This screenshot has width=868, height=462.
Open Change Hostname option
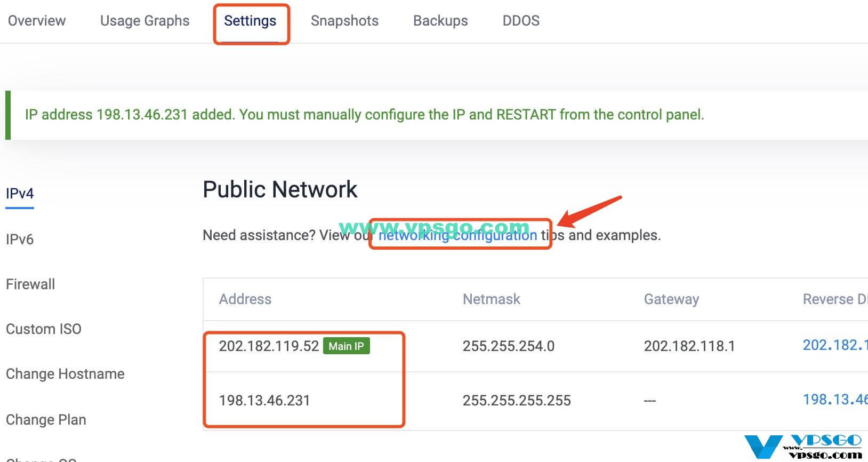[x=65, y=373]
